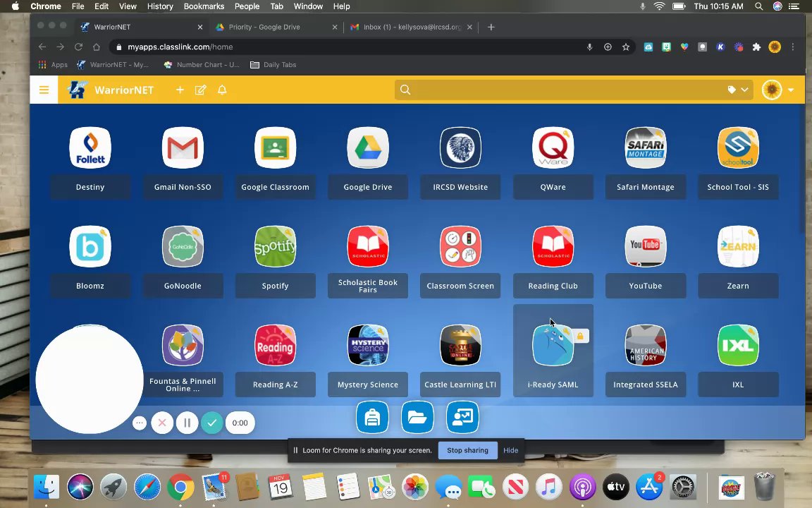The image size is (812, 508).
Task: Pause the Loom recording
Action: pyautogui.click(x=187, y=423)
